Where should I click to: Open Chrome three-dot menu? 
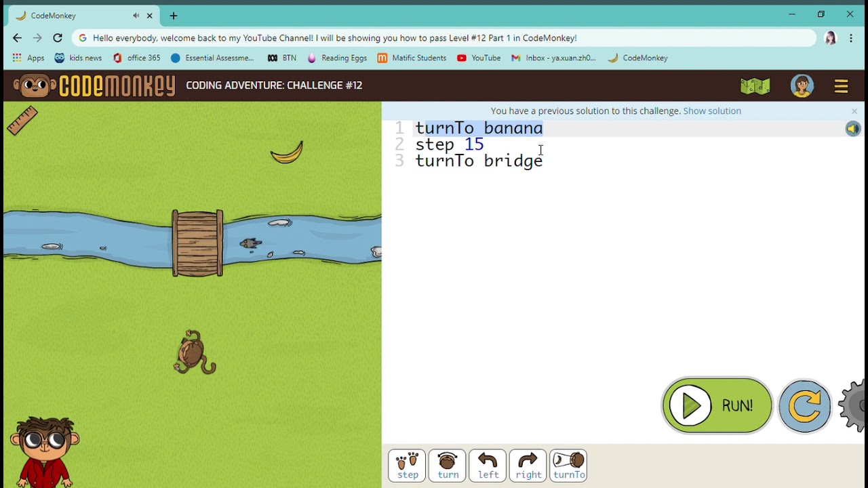pyautogui.click(x=851, y=38)
